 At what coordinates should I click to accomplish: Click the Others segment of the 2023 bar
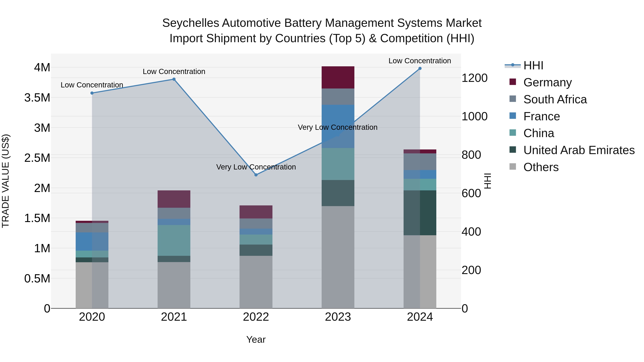click(x=338, y=257)
